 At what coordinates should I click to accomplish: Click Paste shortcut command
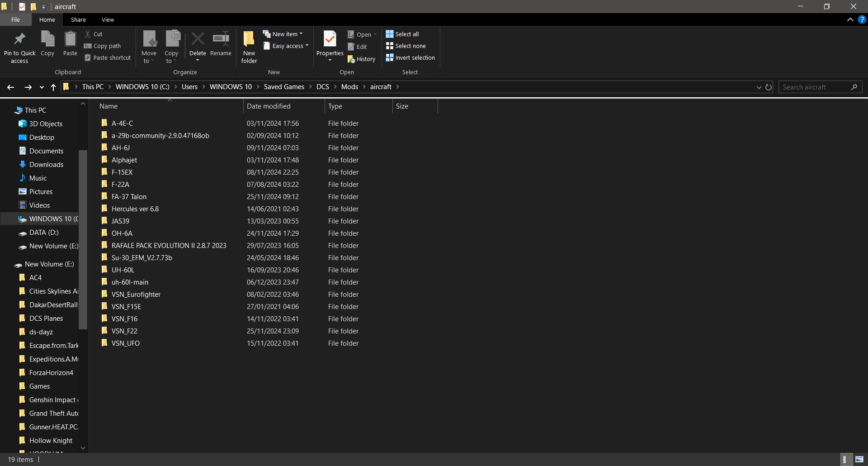108,57
